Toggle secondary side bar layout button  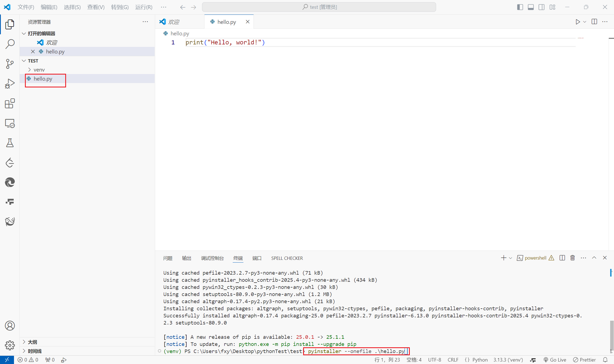pyautogui.click(x=541, y=7)
